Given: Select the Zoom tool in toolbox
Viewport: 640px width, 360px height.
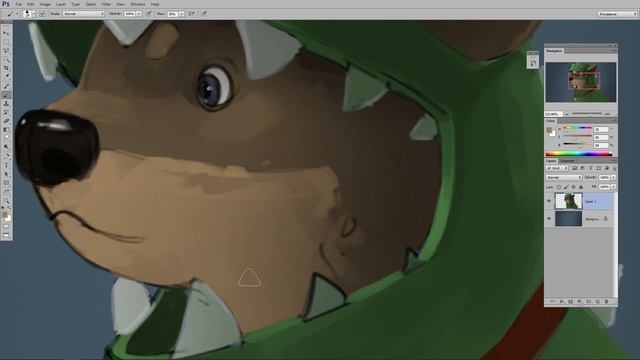Looking at the screenshot, I should tap(6, 200).
